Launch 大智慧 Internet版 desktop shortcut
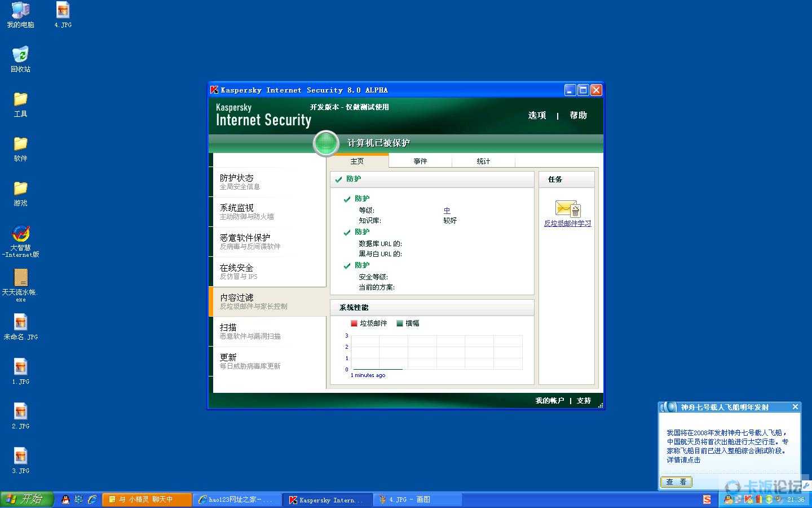 [x=20, y=242]
